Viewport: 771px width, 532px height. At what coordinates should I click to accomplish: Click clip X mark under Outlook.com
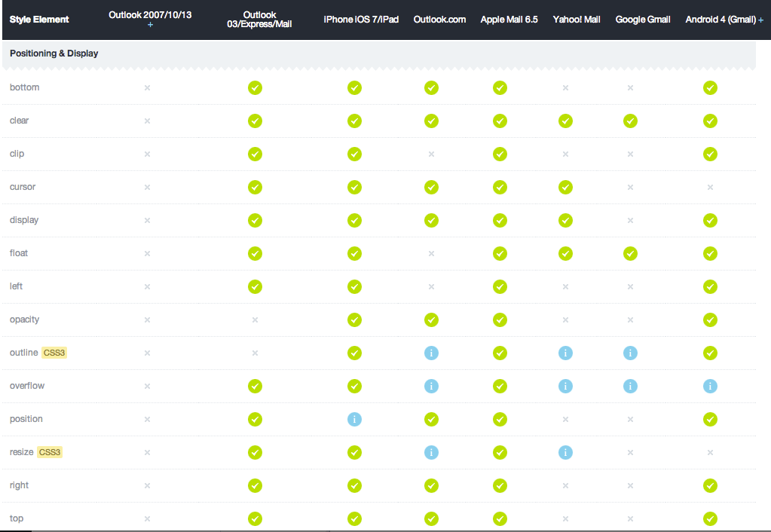[431, 154]
